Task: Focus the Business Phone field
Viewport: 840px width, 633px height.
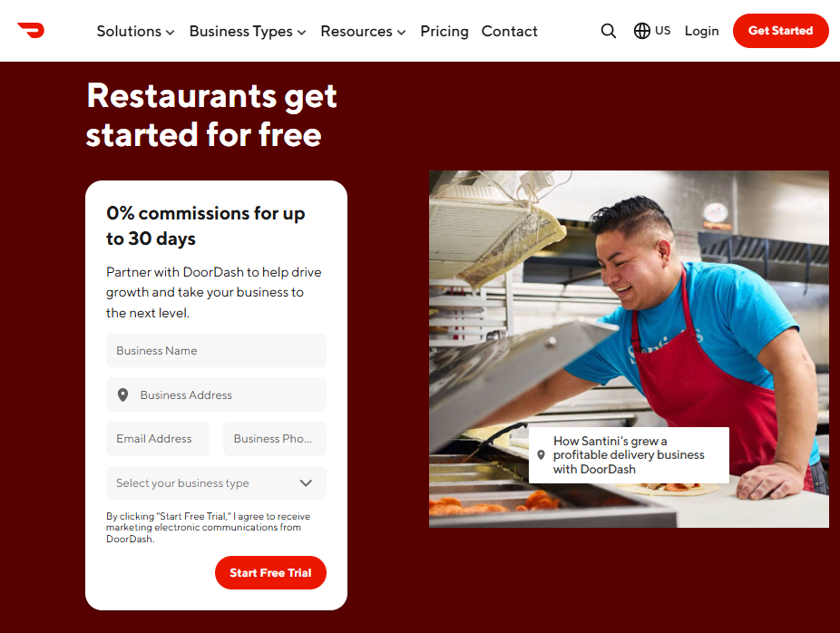Action: [x=275, y=439]
